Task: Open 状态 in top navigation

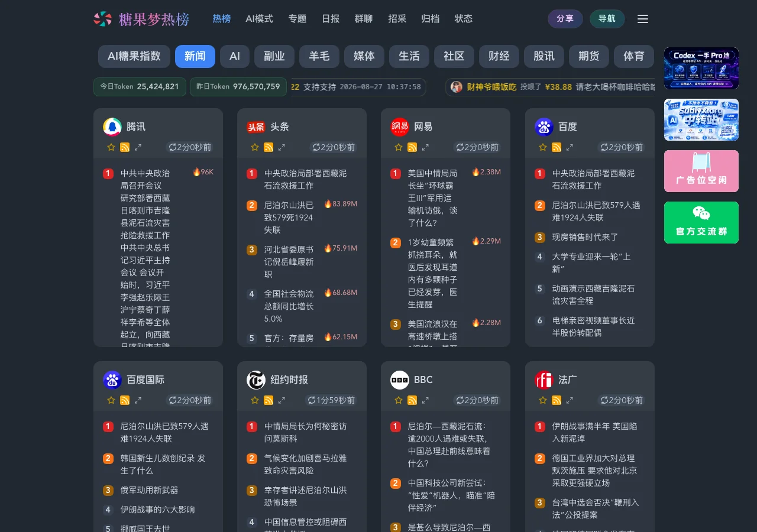Action: point(464,19)
